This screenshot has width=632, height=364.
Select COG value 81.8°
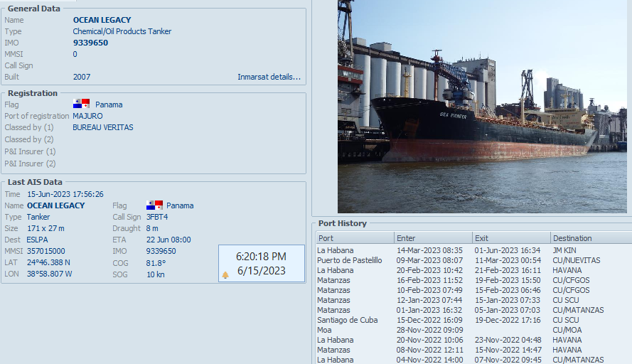tap(156, 263)
